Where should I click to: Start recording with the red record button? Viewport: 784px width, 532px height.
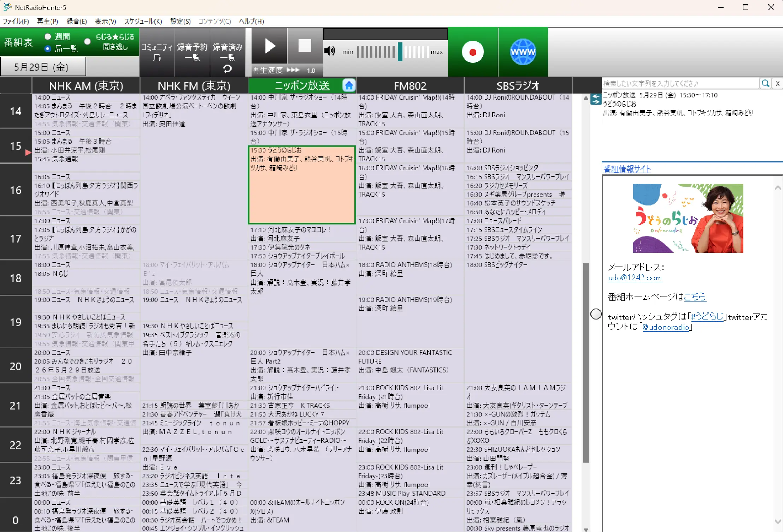point(473,52)
